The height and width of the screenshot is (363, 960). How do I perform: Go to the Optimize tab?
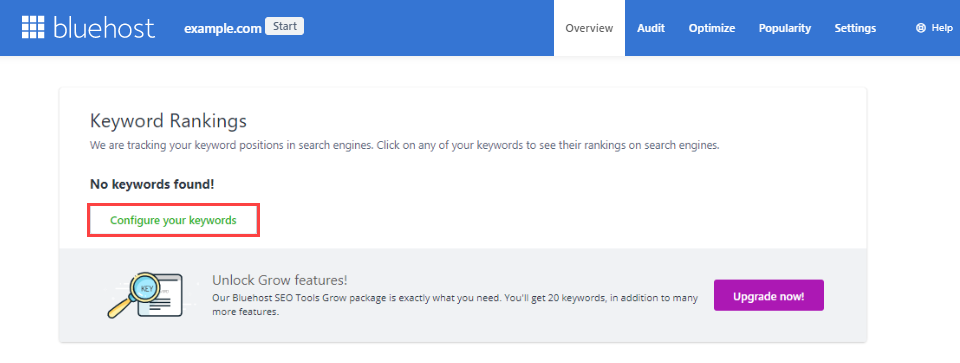(x=711, y=28)
